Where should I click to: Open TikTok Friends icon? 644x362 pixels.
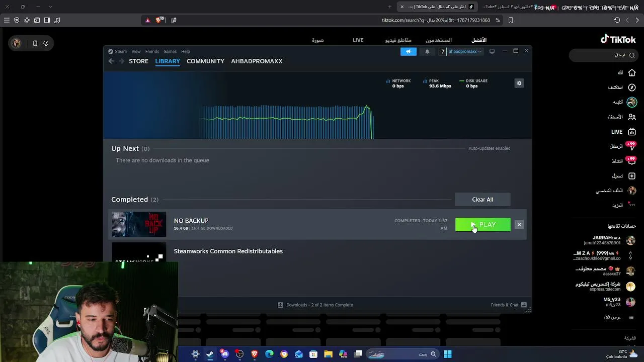tap(632, 117)
